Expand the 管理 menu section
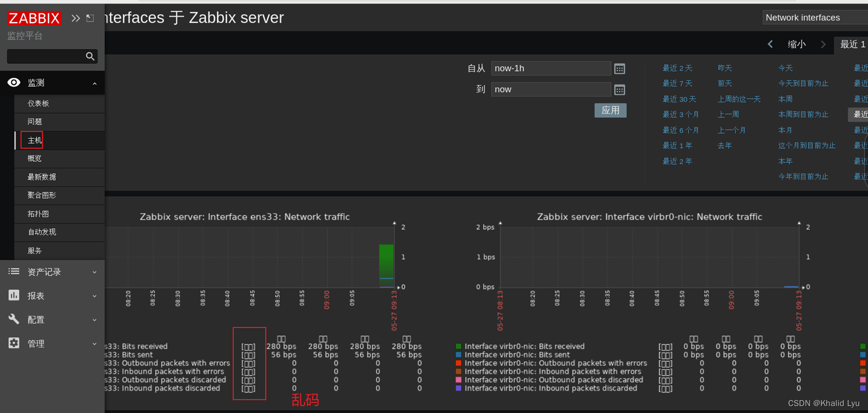Image resolution: width=868 pixels, height=413 pixels. pyautogui.click(x=95, y=343)
